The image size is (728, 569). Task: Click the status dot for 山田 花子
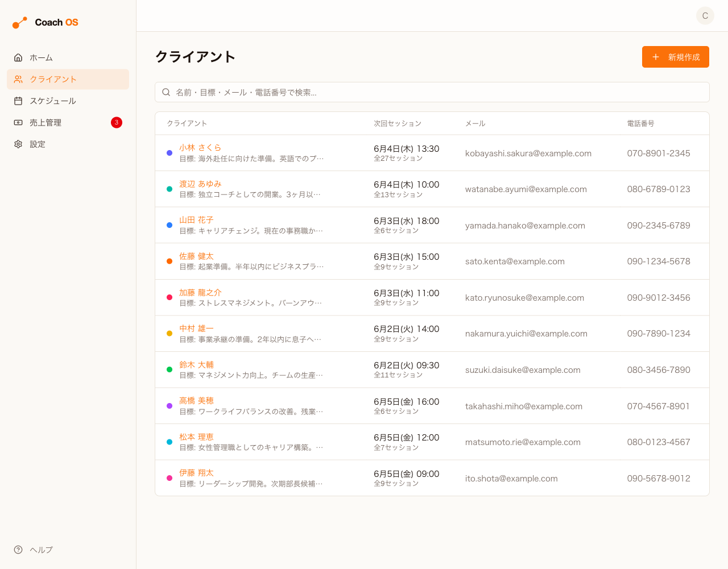click(169, 225)
